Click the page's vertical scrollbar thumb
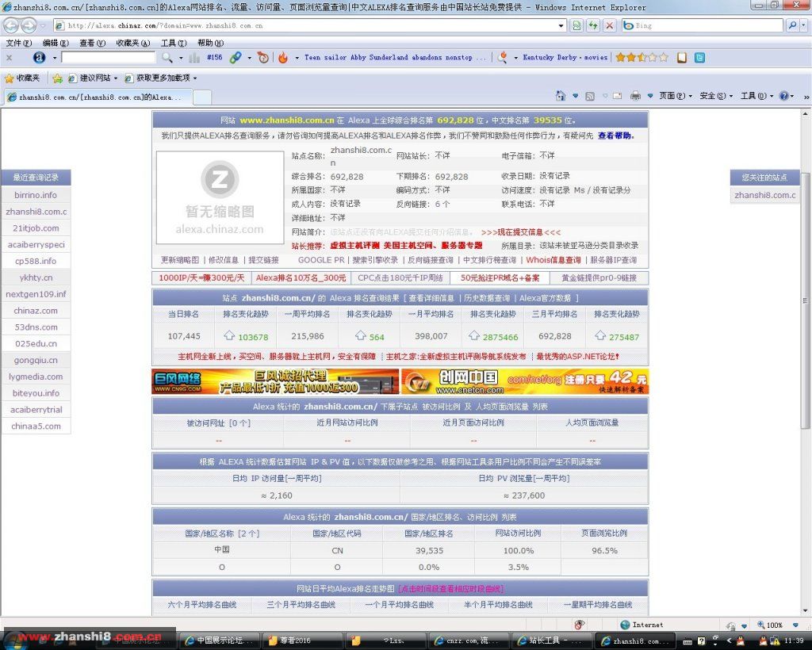812x650 pixels. click(806, 300)
